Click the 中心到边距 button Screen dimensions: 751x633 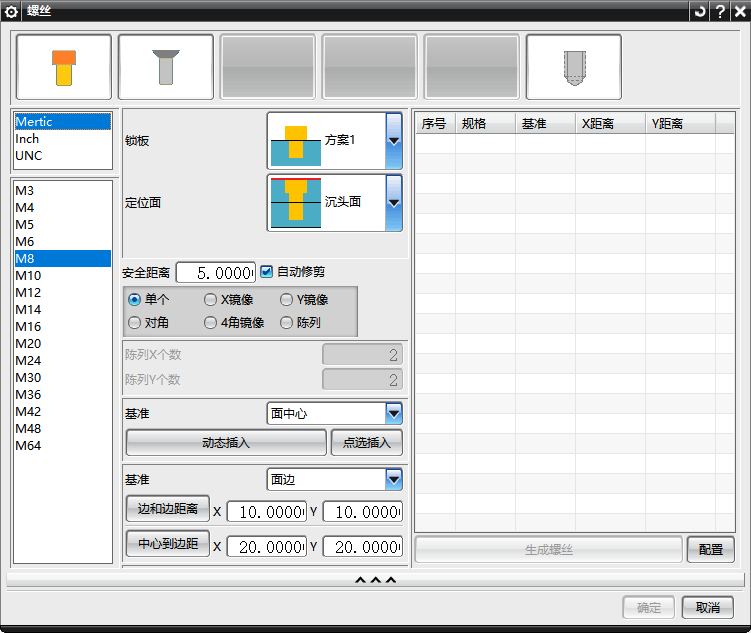(x=168, y=543)
